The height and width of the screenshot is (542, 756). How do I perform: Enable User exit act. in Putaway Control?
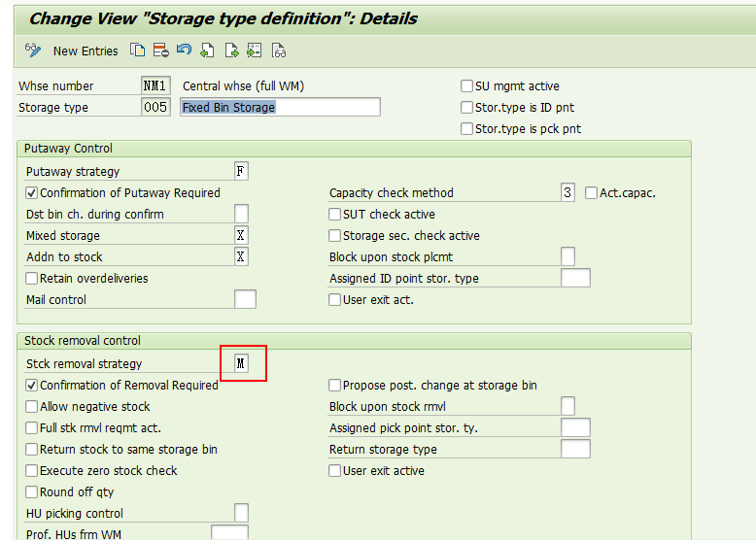click(334, 300)
